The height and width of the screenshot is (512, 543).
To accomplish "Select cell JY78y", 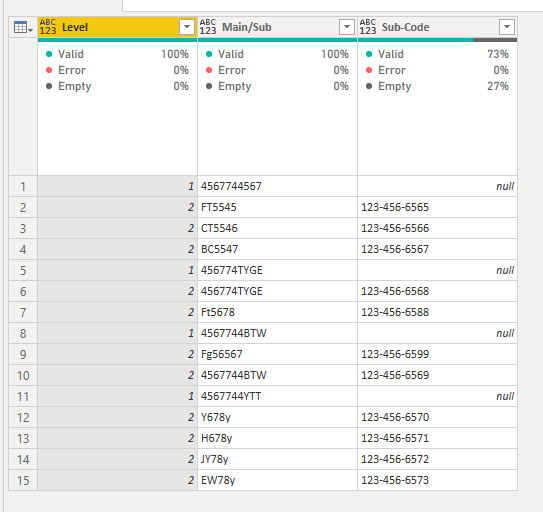I will (x=277, y=459).
